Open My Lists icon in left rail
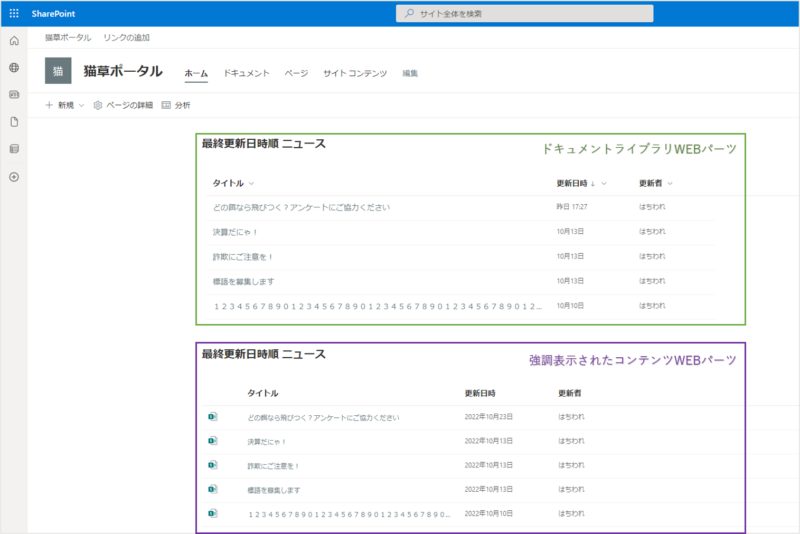Screen dimensions: 800x534 (14, 149)
